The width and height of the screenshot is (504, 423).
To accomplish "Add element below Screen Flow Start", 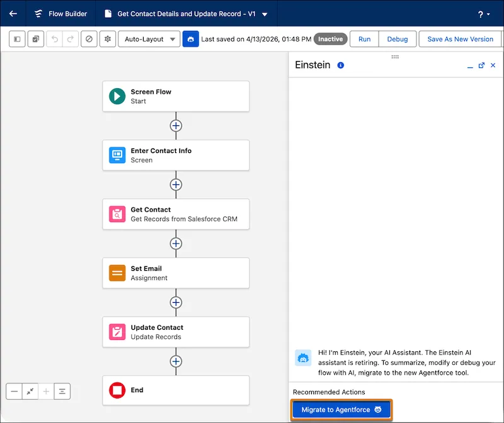I will (176, 126).
